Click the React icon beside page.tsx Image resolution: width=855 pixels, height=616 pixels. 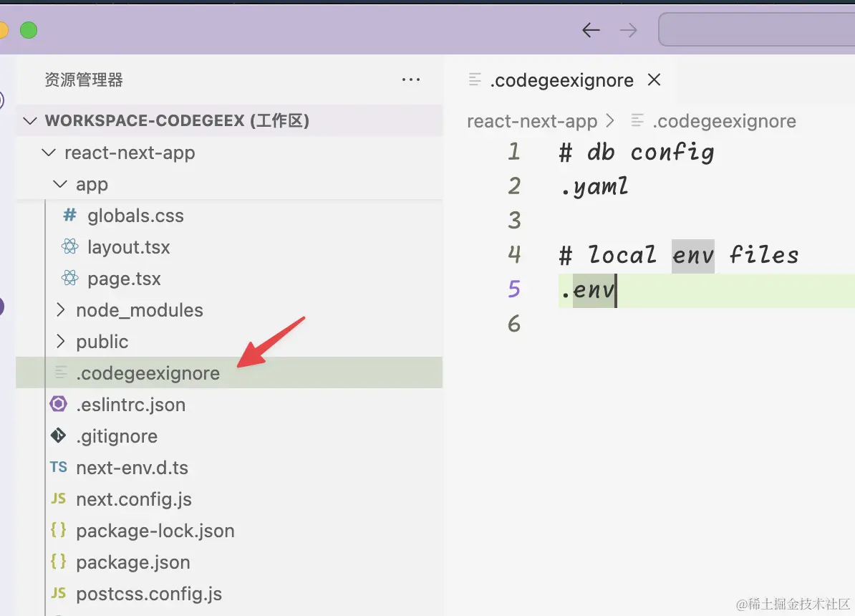click(69, 278)
